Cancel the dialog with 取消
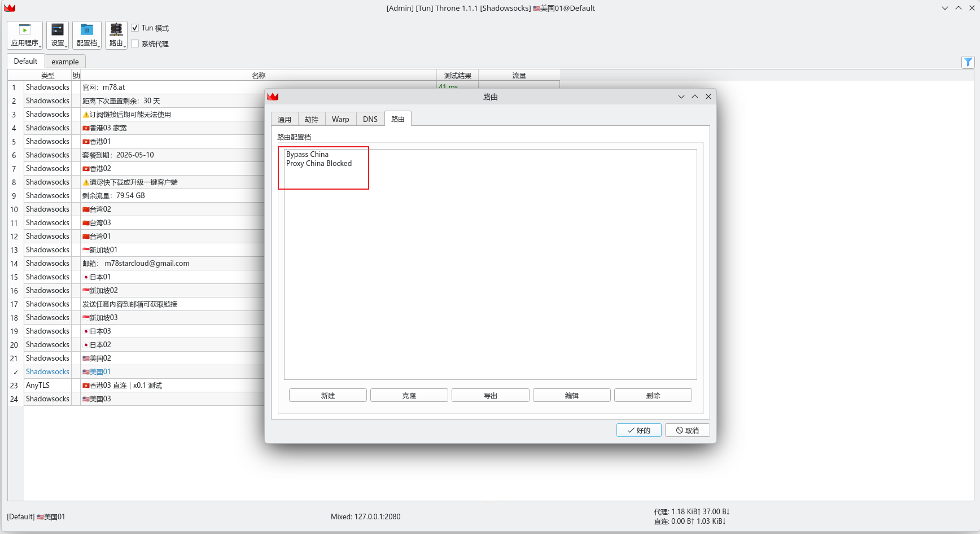Image resolution: width=980 pixels, height=534 pixels. pos(688,430)
